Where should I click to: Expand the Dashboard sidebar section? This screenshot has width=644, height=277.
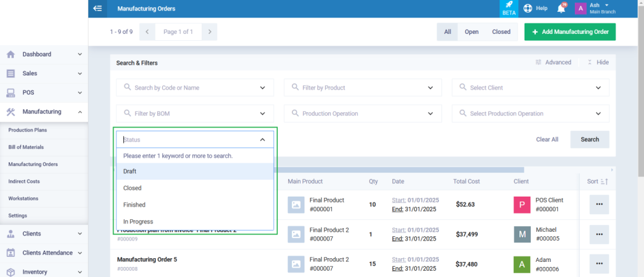click(x=80, y=54)
